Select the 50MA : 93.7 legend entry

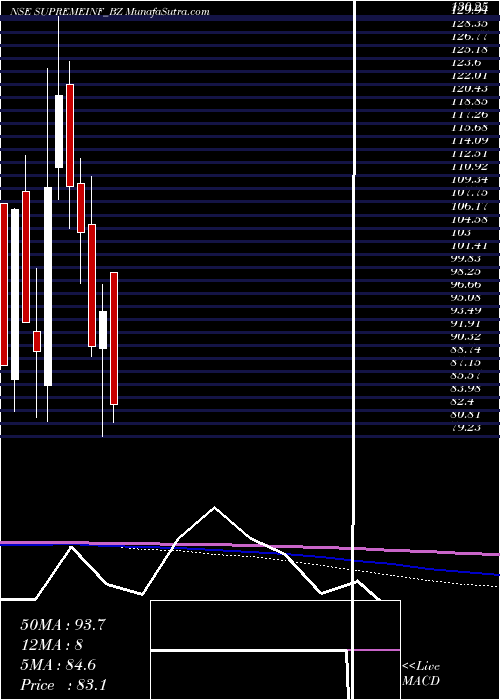(63, 625)
